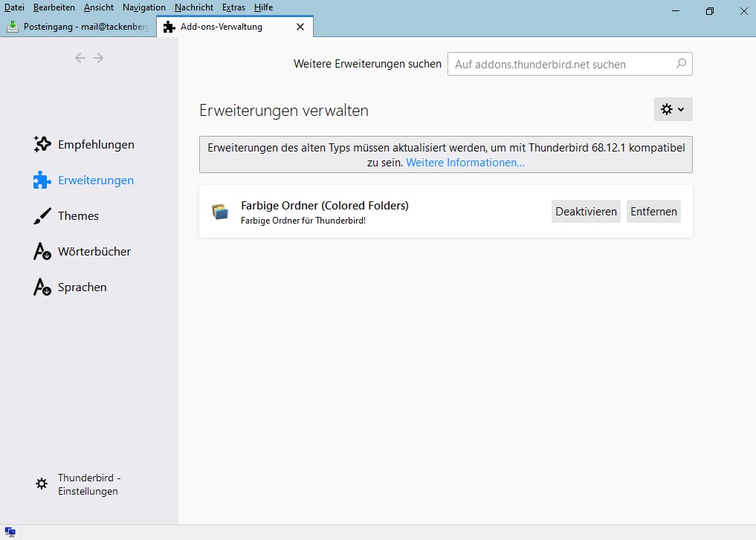Open the Extras menu

234,7
